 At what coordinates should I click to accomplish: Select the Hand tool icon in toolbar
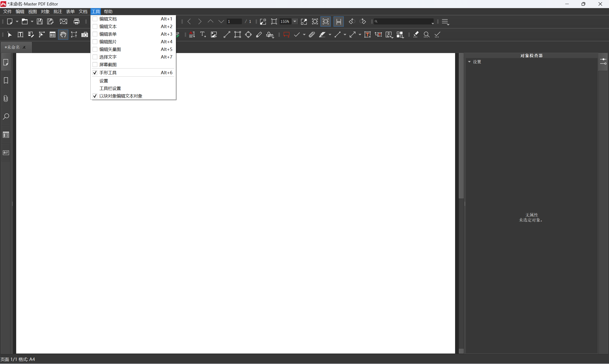point(63,34)
